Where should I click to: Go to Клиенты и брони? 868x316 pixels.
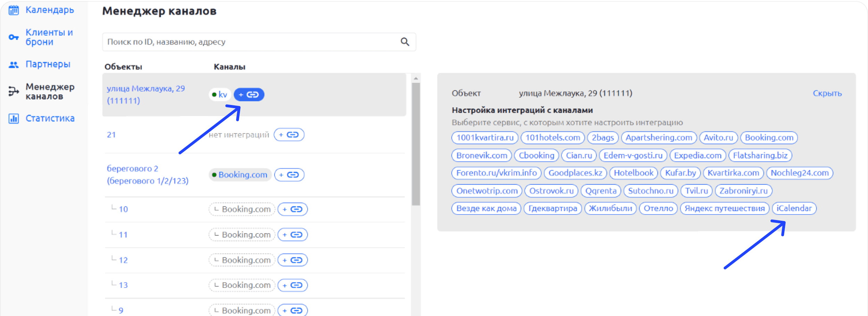49,37
